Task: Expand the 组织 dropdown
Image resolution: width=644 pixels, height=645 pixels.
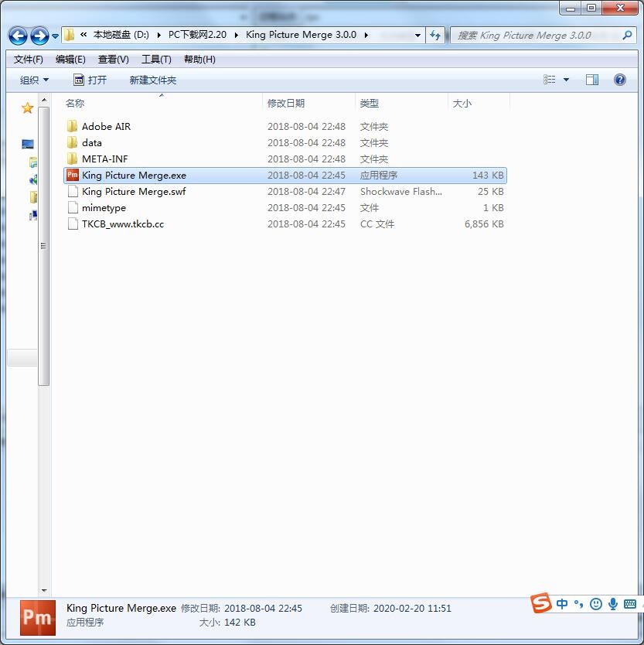Action: click(35, 80)
